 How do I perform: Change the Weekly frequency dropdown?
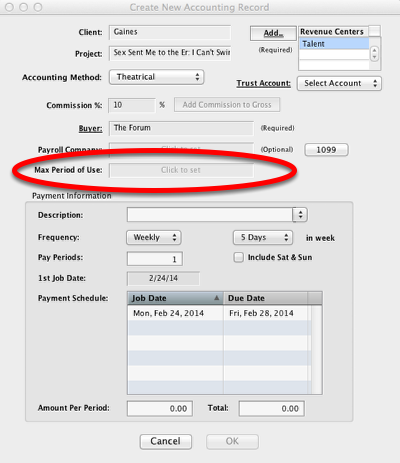click(x=154, y=237)
